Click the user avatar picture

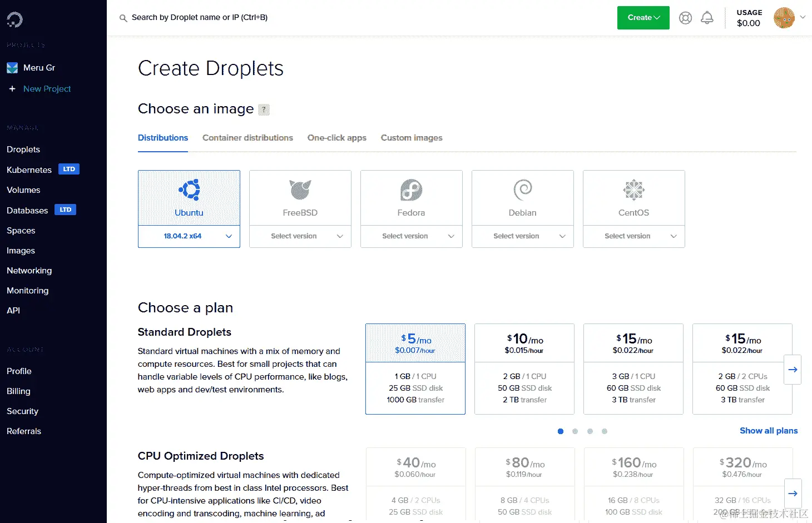[784, 18]
